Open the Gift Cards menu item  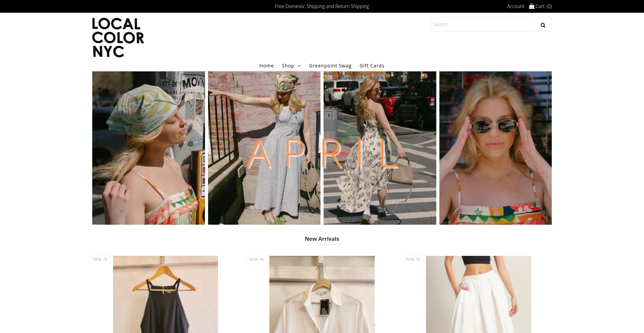point(372,66)
